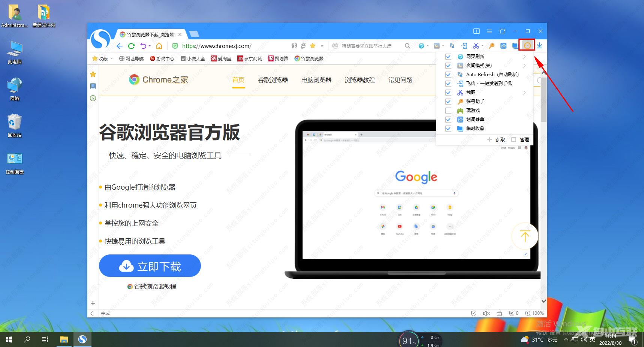The height and width of the screenshot is (347, 644).
Task: Select the 首页 navigation tab
Action: (238, 80)
